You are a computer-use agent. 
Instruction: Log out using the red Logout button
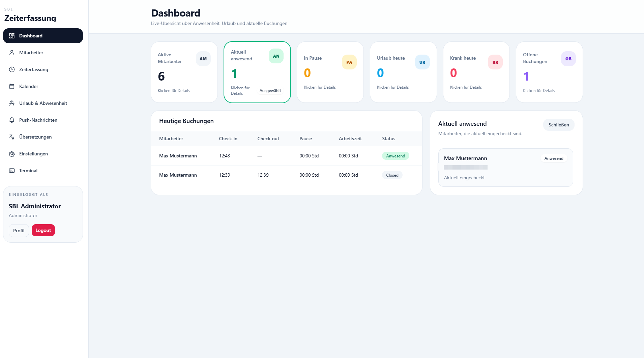pyautogui.click(x=43, y=230)
